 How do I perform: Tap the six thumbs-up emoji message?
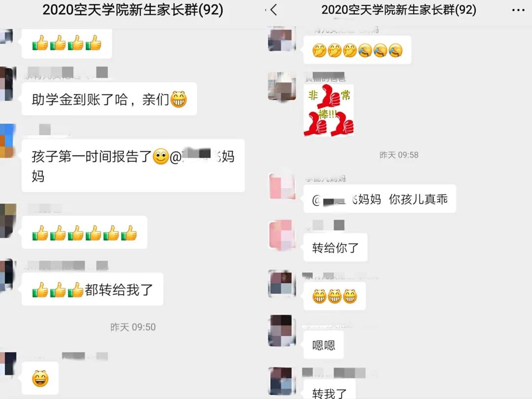coord(85,233)
